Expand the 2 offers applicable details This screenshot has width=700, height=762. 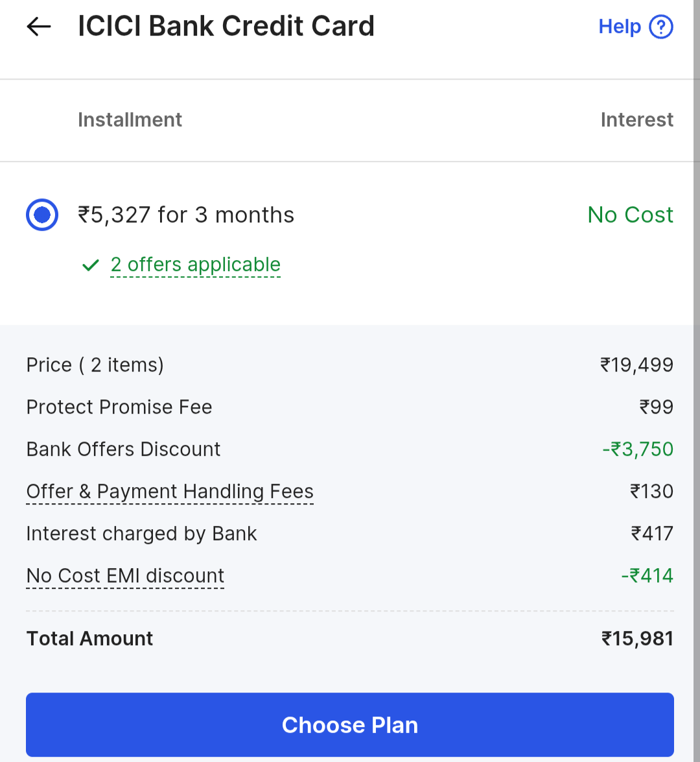click(x=195, y=265)
